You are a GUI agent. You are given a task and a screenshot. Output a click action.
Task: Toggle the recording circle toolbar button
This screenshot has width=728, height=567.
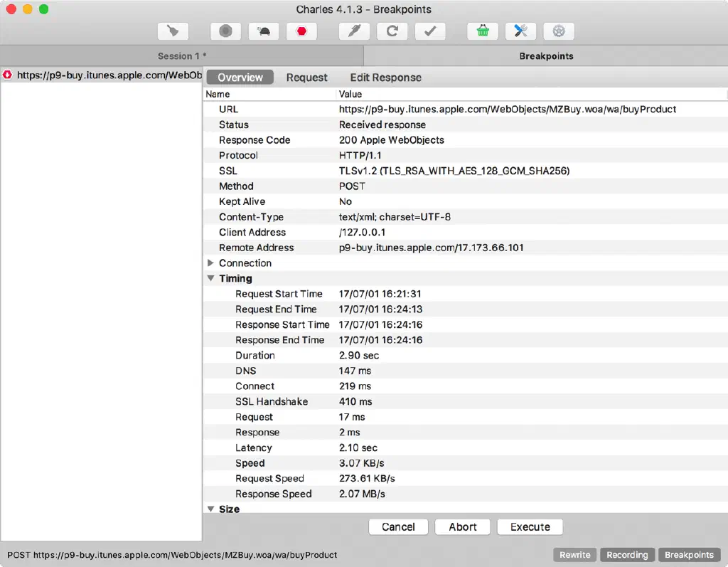225,31
